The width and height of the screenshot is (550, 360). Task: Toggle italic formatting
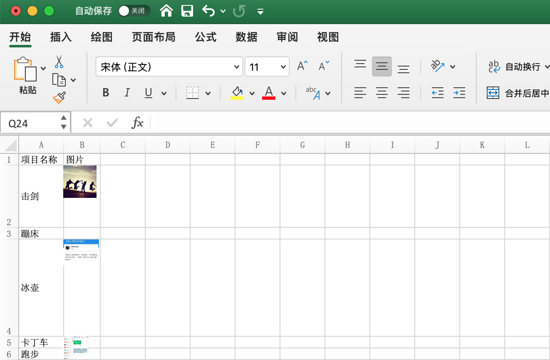pyautogui.click(x=127, y=93)
